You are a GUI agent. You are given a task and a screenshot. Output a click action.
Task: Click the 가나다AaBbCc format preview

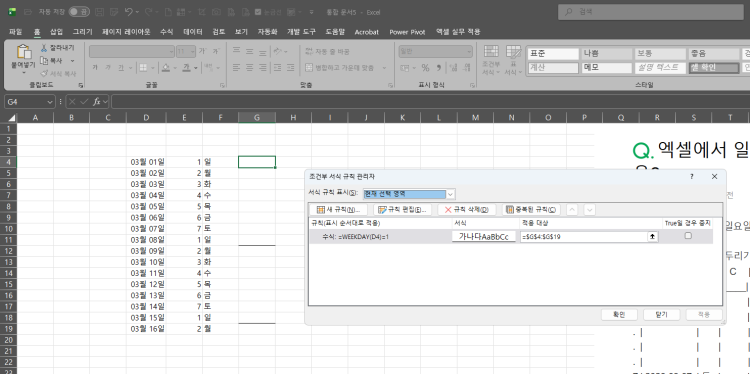coord(484,236)
